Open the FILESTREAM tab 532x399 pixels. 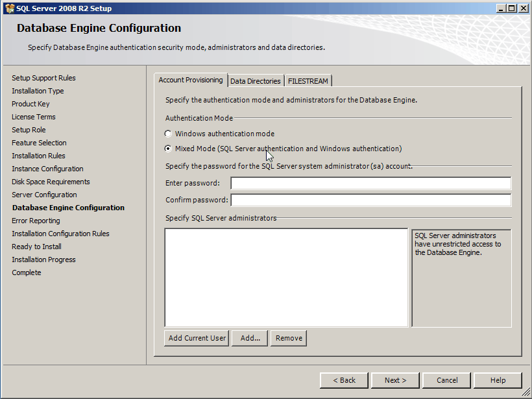308,81
